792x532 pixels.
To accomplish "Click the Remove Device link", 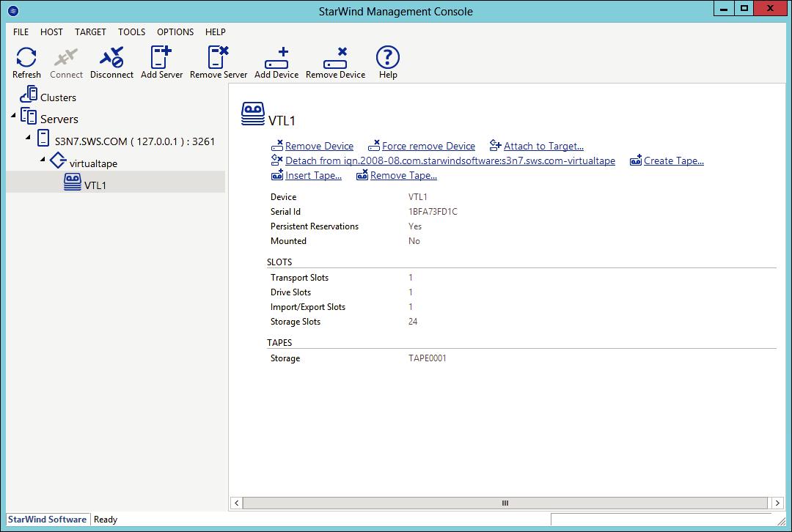I will coord(319,146).
